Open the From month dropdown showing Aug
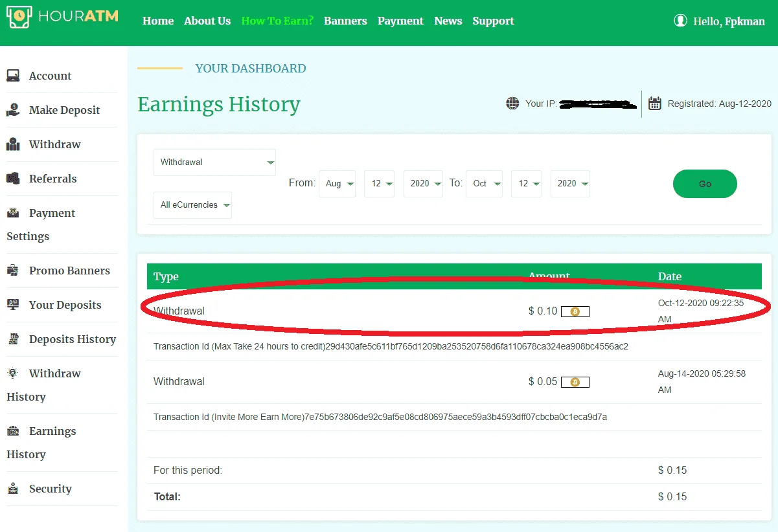 pyautogui.click(x=337, y=184)
